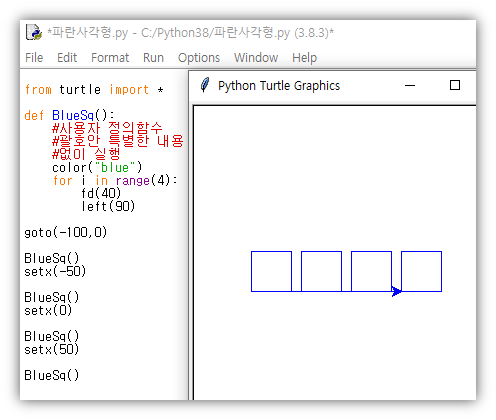Click the fd(40) line
Screen dimensions: 496x420
[x=101, y=193]
